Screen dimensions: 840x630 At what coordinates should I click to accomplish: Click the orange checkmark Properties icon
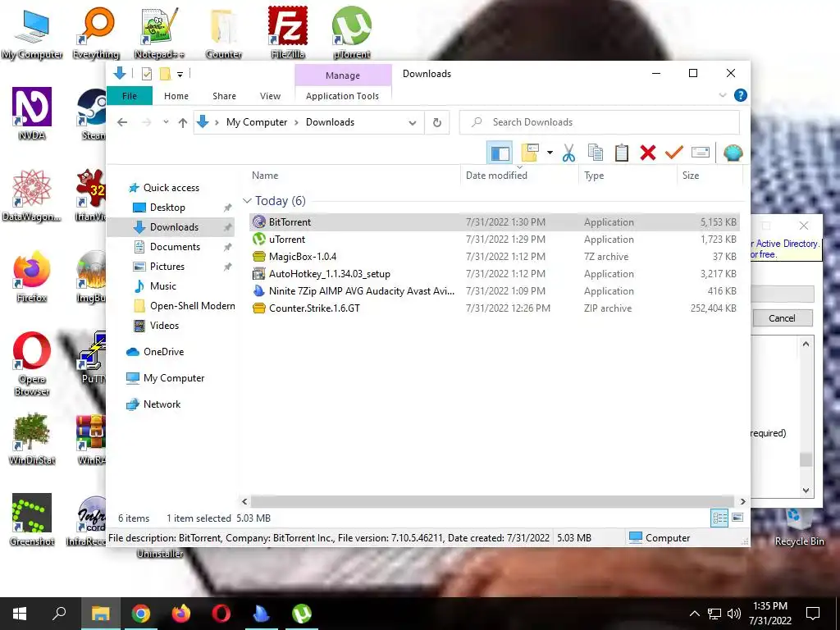(674, 153)
